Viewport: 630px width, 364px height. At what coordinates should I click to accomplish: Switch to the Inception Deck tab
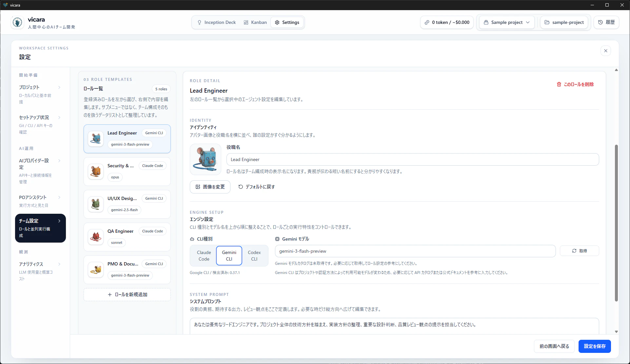point(217,22)
